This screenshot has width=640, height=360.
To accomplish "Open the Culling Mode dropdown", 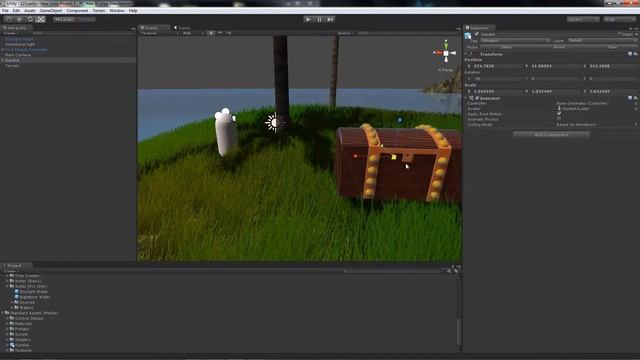I will coord(597,124).
